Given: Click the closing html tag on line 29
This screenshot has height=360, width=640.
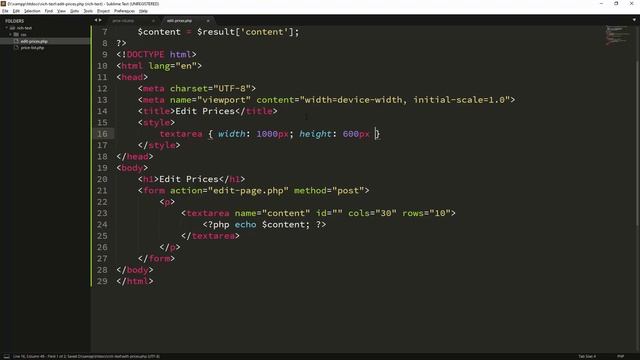Looking at the screenshot, I should tap(135, 281).
